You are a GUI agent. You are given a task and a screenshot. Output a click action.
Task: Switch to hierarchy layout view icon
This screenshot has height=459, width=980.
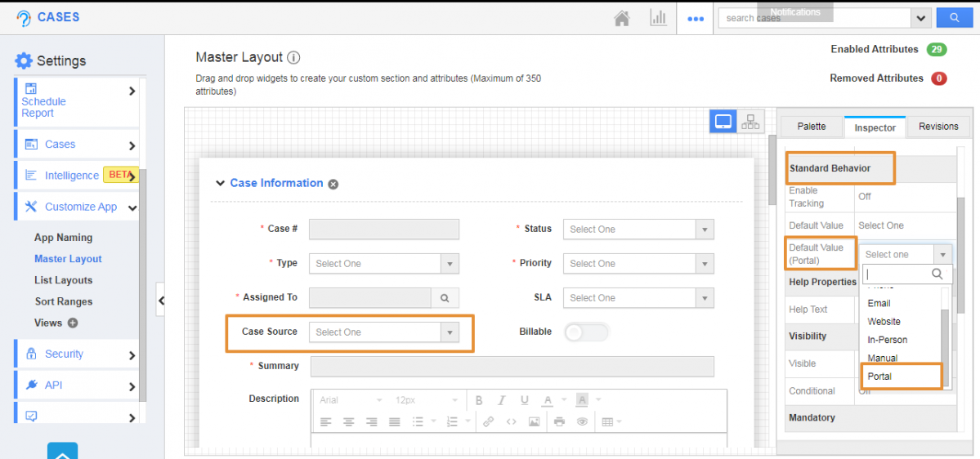pyautogui.click(x=750, y=122)
